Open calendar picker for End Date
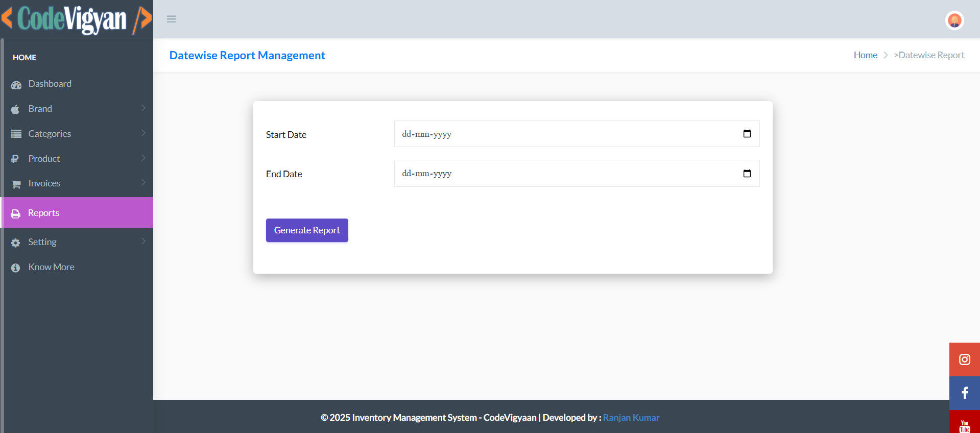The image size is (980, 433). [747, 174]
